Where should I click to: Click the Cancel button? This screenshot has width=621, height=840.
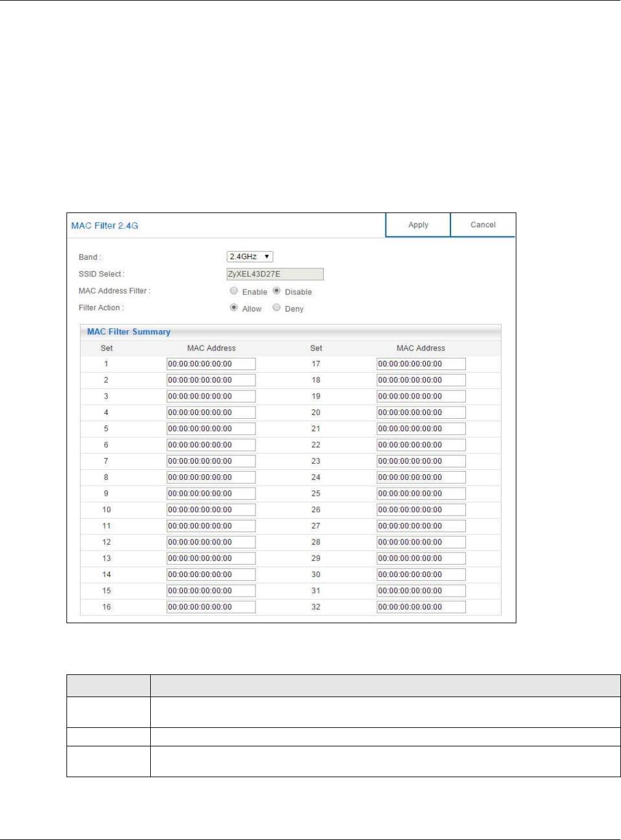pos(483,225)
